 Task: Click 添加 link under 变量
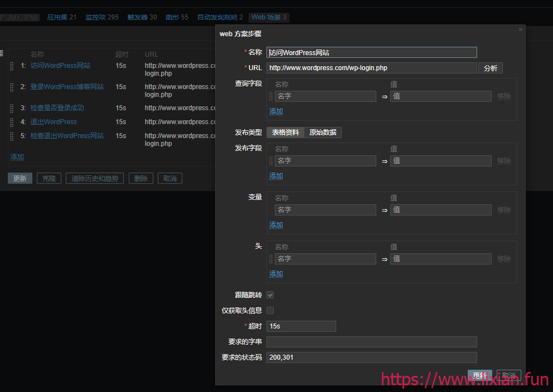point(276,225)
